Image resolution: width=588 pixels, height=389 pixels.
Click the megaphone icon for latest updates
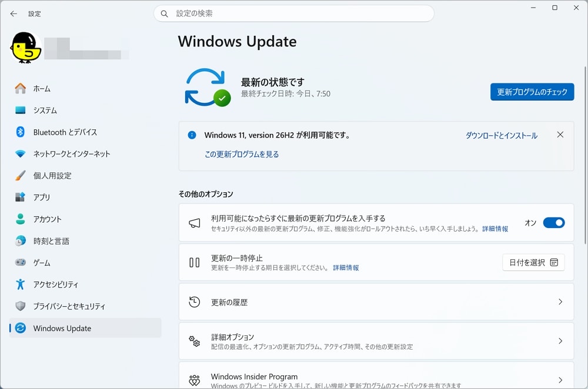point(194,223)
